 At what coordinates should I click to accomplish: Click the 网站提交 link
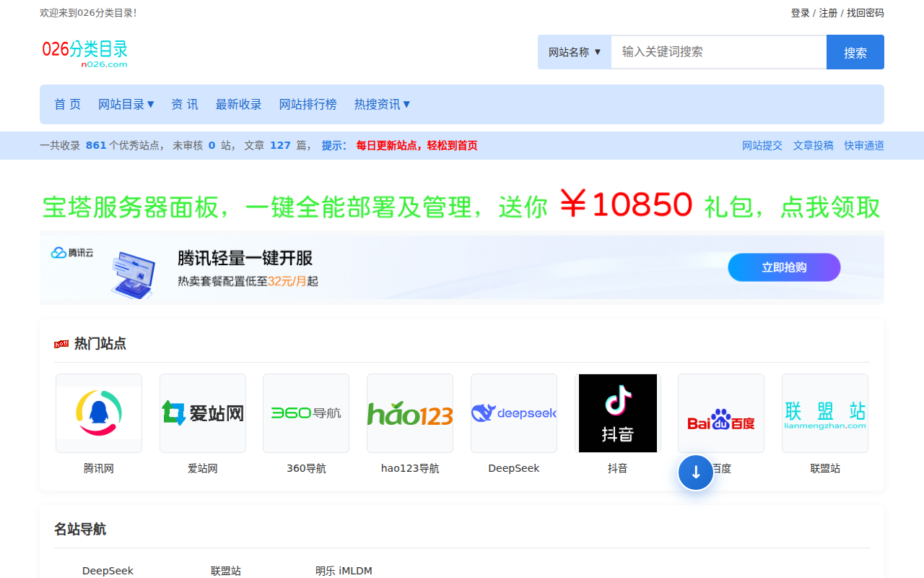[x=762, y=145]
